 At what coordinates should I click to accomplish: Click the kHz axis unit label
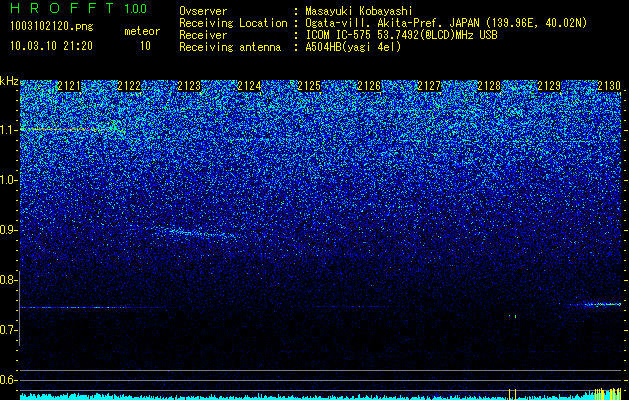(9, 81)
